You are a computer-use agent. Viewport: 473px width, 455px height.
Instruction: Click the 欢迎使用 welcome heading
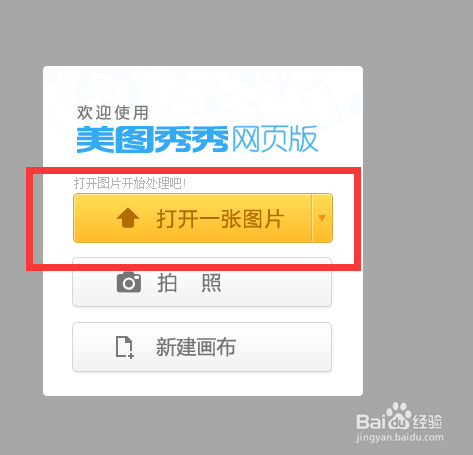pos(113,113)
